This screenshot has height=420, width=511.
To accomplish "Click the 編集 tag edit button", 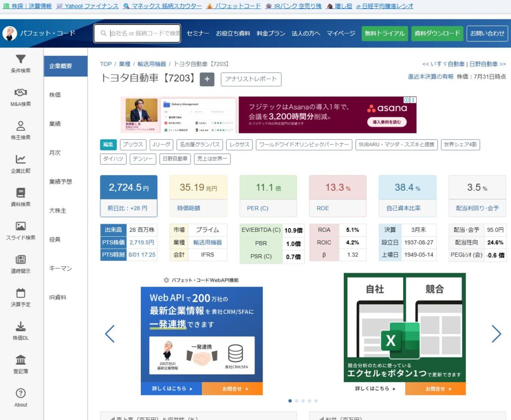I will click(x=108, y=144).
